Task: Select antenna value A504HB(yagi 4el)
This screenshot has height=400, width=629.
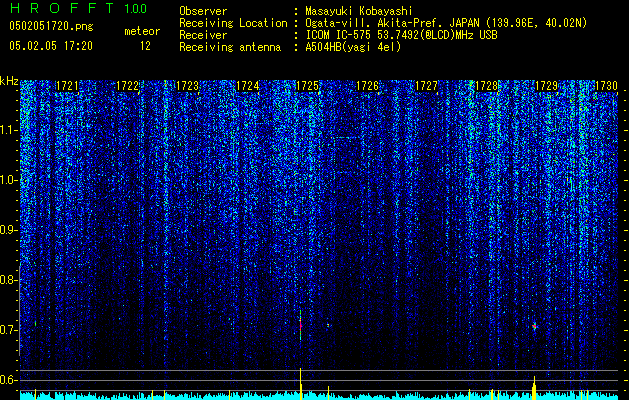Action: coord(353,47)
